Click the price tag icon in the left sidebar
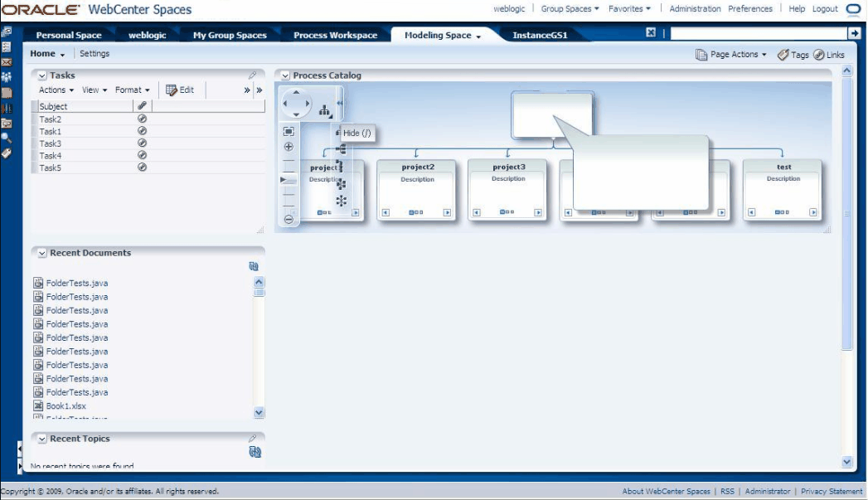 pos(7,153)
